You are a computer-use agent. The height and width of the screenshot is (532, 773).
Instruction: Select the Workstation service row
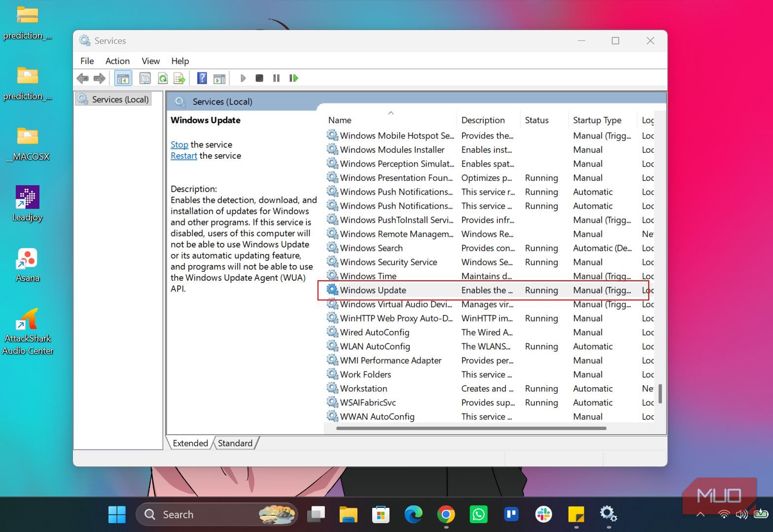[x=489, y=388]
